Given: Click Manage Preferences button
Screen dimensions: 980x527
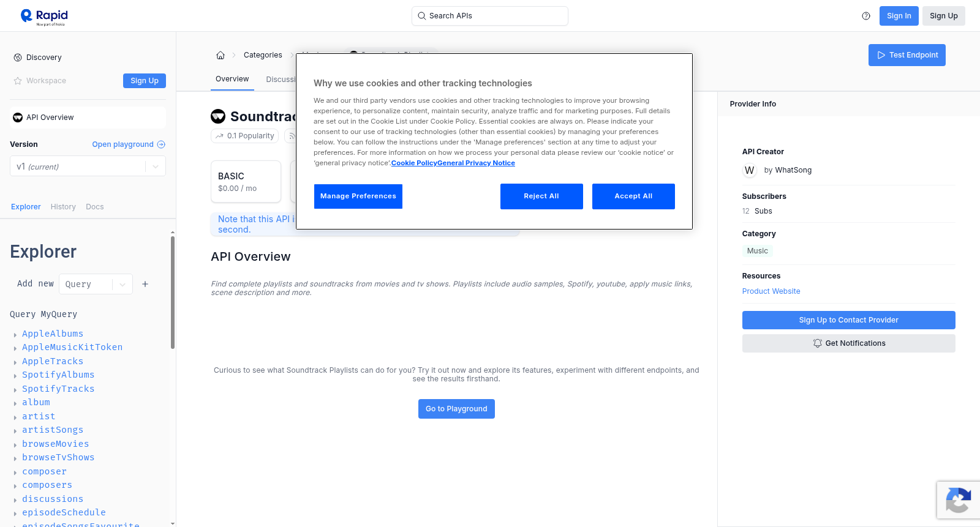Looking at the screenshot, I should click(358, 196).
